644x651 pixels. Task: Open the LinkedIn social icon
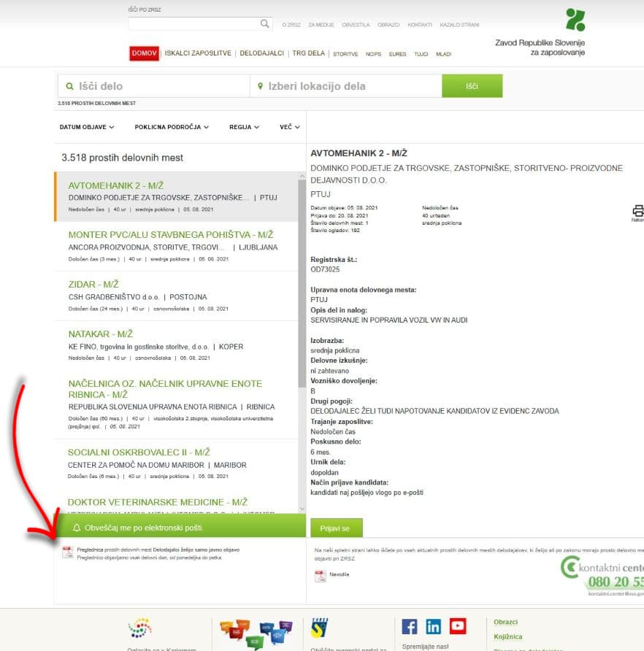pyautogui.click(x=434, y=626)
